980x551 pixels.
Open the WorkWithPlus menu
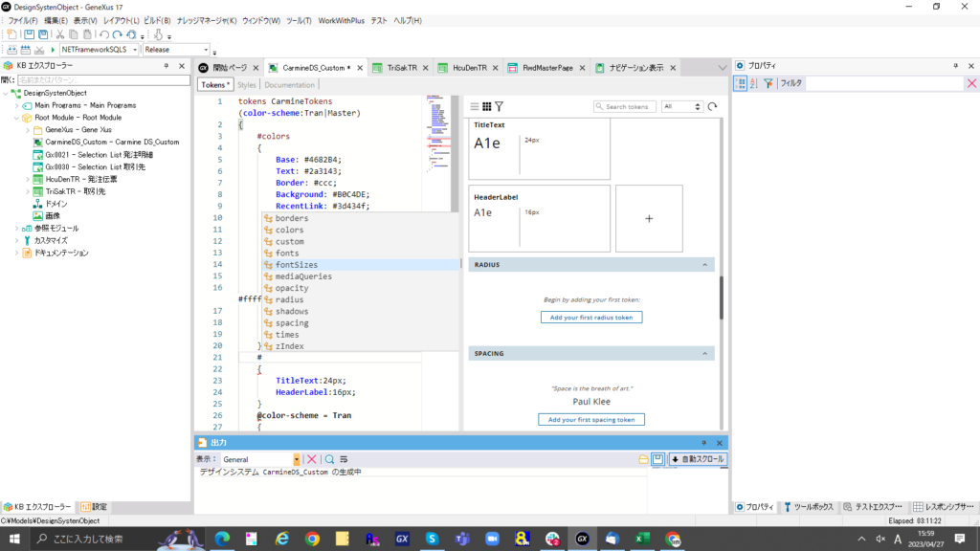342,21
